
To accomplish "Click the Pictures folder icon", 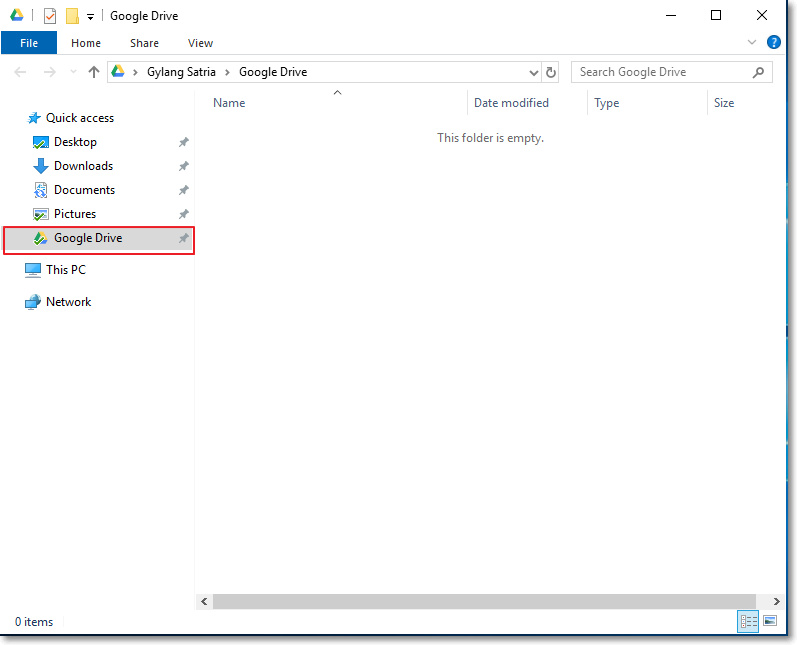I will (x=41, y=214).
